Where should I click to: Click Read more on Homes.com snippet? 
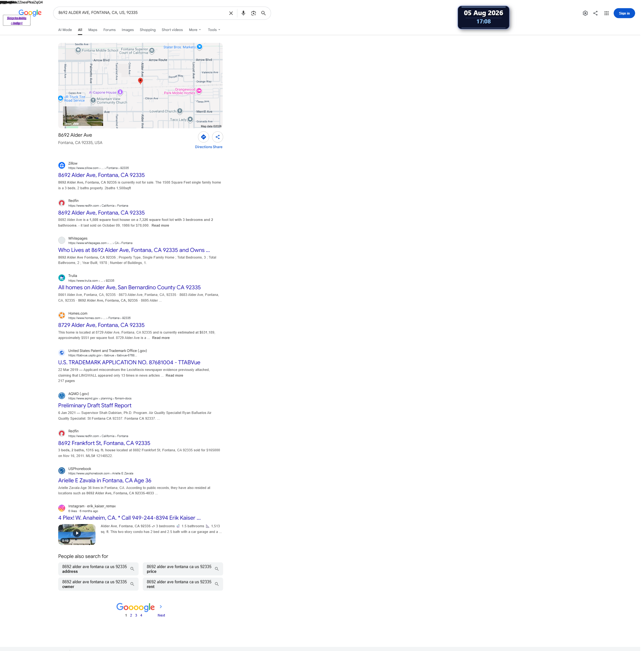pyautogui.click(x=161, y=338)
